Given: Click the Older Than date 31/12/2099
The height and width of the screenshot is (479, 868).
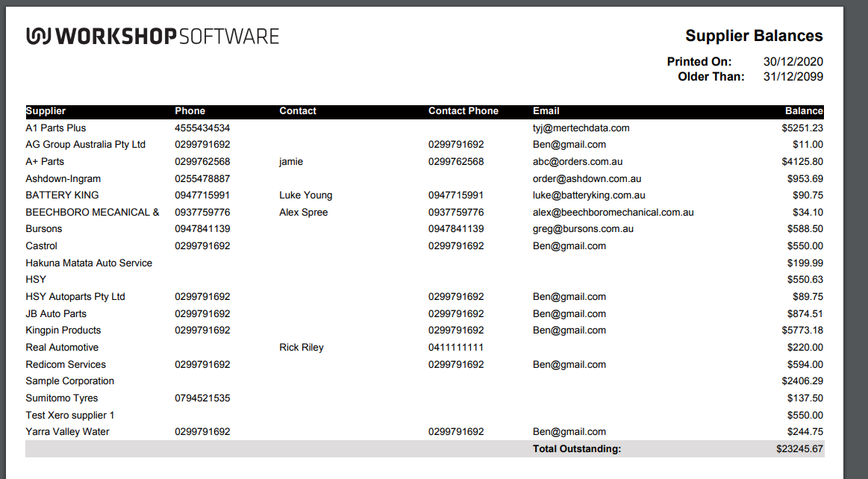Looking at the screenshot, I should click(x=793, y=76).
